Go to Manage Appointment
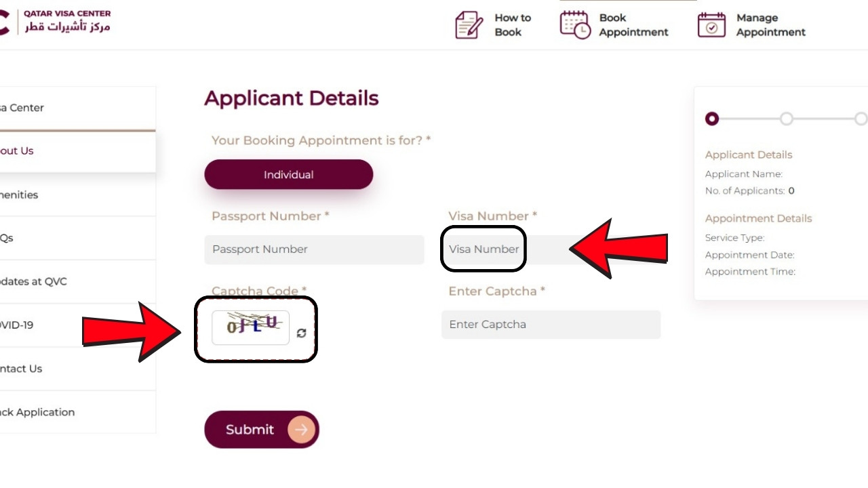This screenshot has height=488, width=868. [x=770, y=25]
